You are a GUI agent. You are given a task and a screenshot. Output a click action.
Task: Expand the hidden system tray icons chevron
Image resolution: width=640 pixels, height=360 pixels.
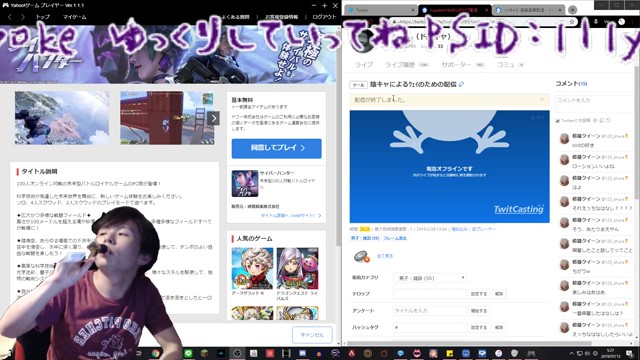click(x=571, y=353)
